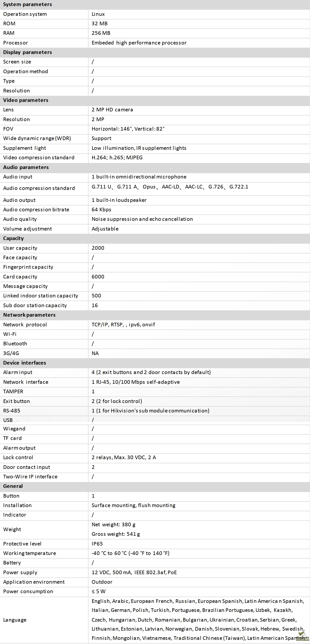
Task: Select the Network protocol value TCP/IP, RTSP
Action: pyautogui.click(x=123, y=324)
